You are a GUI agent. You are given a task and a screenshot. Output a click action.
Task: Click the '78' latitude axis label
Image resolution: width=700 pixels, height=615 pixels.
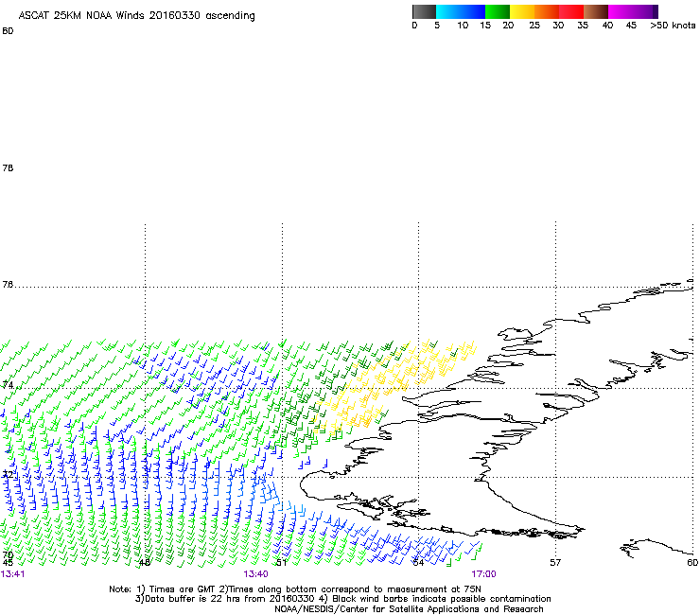click(8, 167)
